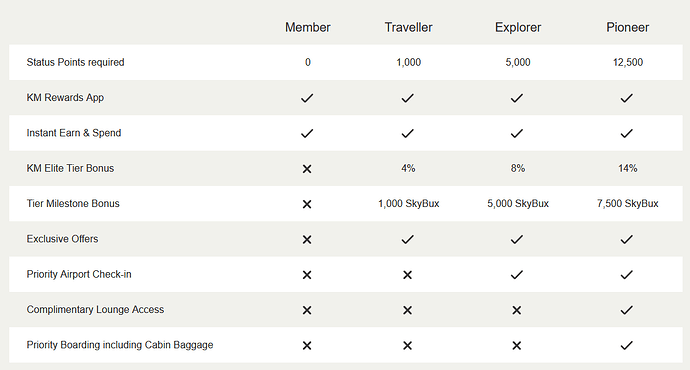Click the Status Points required row label
This screenshot has height=370, width=690.
[x=75, y=62]
